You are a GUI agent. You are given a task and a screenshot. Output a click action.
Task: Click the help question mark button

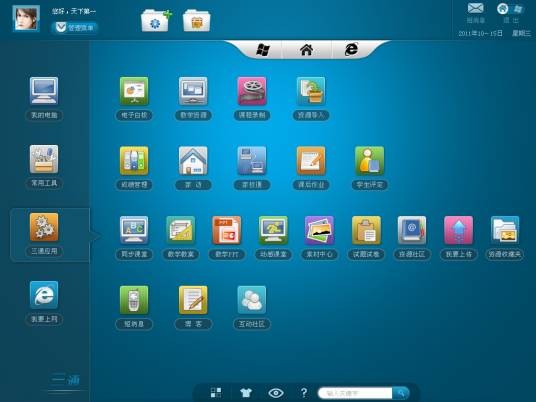coord(304,393)
